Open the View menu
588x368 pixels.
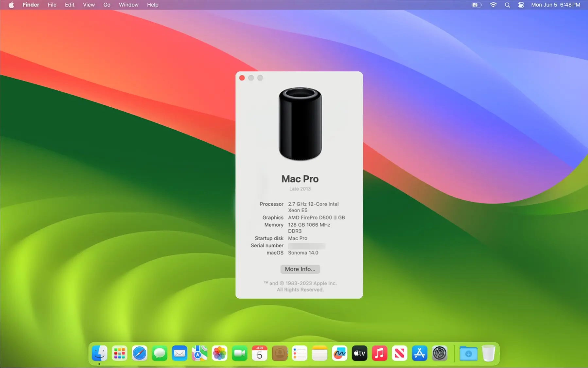tap(89, 5)
